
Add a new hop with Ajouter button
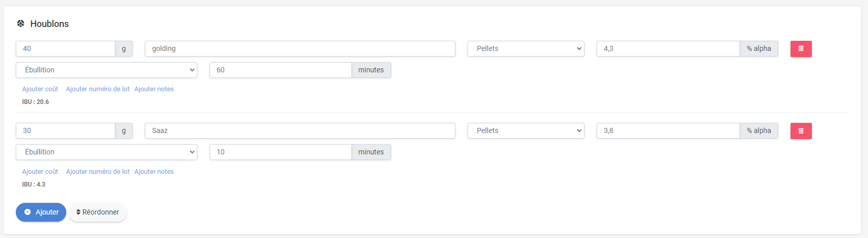tap(41, 212)
